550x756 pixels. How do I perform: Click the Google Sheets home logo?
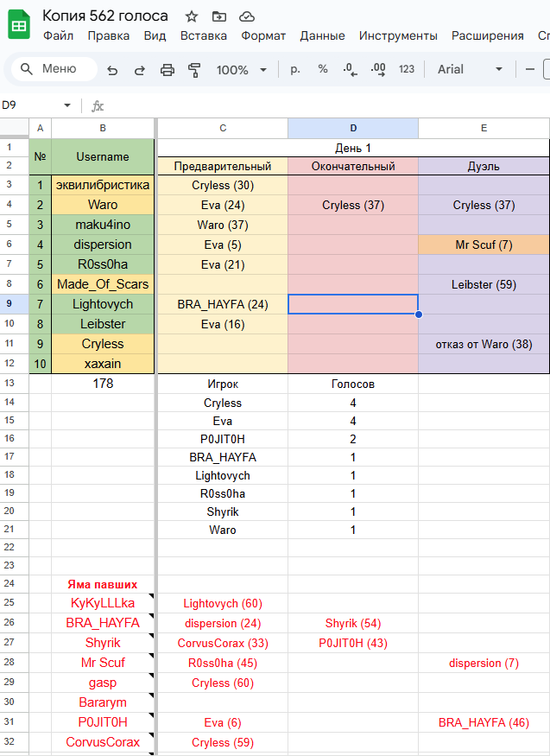pyautogui.click(x=19, y=25)
